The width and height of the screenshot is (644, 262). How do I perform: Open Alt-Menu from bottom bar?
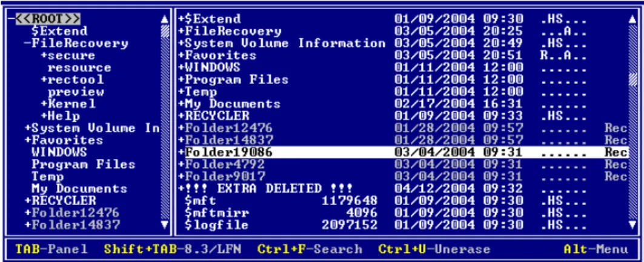pyautogui.click(x=596, y=249)
